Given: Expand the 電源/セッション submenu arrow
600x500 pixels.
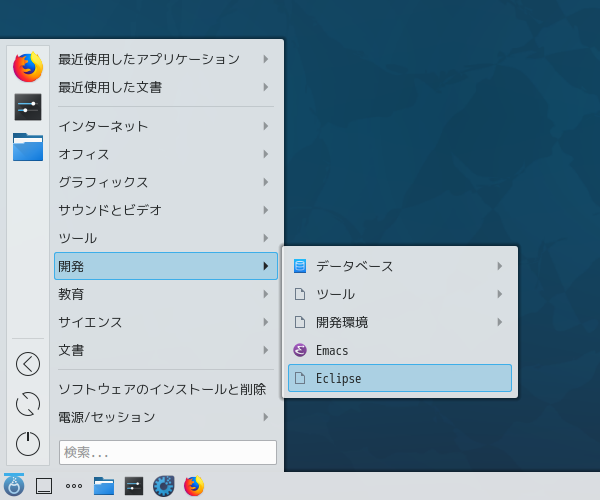Looking at the screenshot, I should click(x=266, y=417).
